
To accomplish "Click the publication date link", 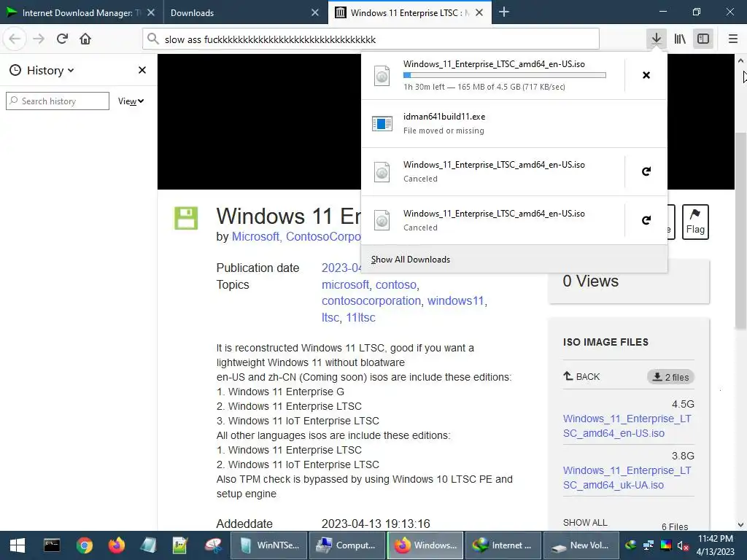I will 341,268.
